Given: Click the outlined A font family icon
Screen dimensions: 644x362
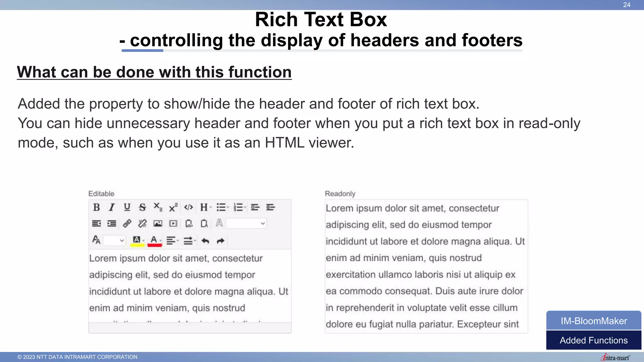Looking at the screenshot, I should (219, 223).
